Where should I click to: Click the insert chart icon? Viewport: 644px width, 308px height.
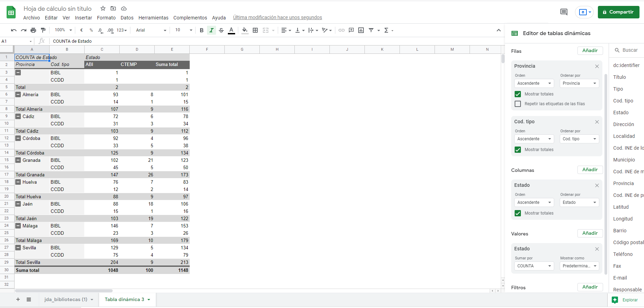click(x=361, y=30)
